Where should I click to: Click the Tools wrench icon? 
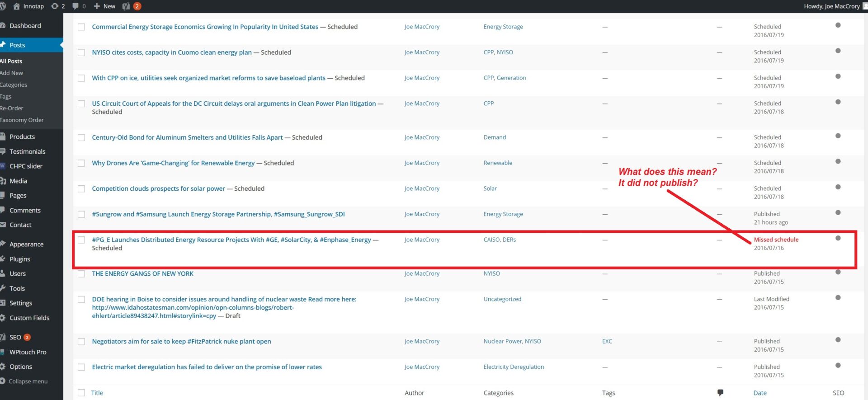tap(3, 288)
